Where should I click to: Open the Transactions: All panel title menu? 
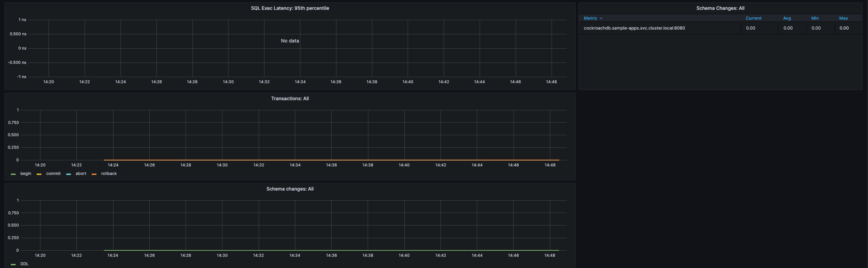(290, 99)
